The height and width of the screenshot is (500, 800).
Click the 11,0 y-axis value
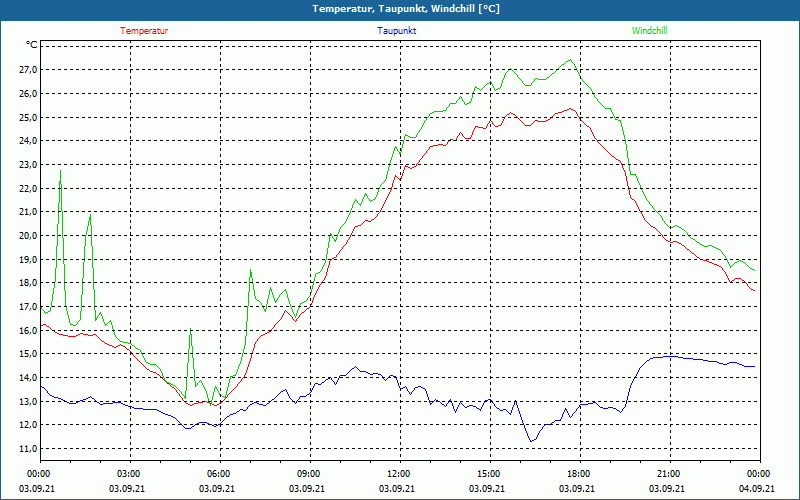(29, 448)
